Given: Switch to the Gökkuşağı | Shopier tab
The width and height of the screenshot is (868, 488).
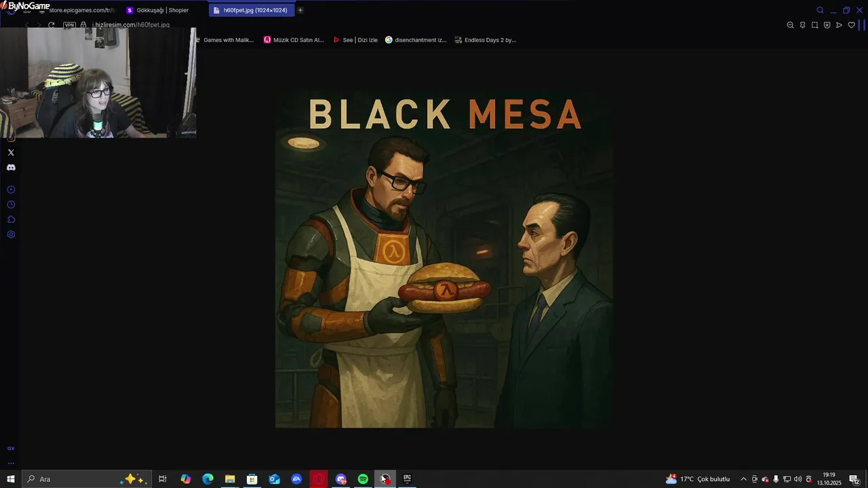Looking at the screenshot, I should point(163,10).
